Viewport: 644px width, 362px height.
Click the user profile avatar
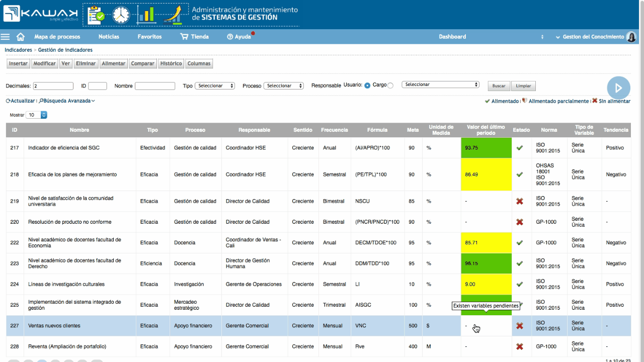[631, 37]
